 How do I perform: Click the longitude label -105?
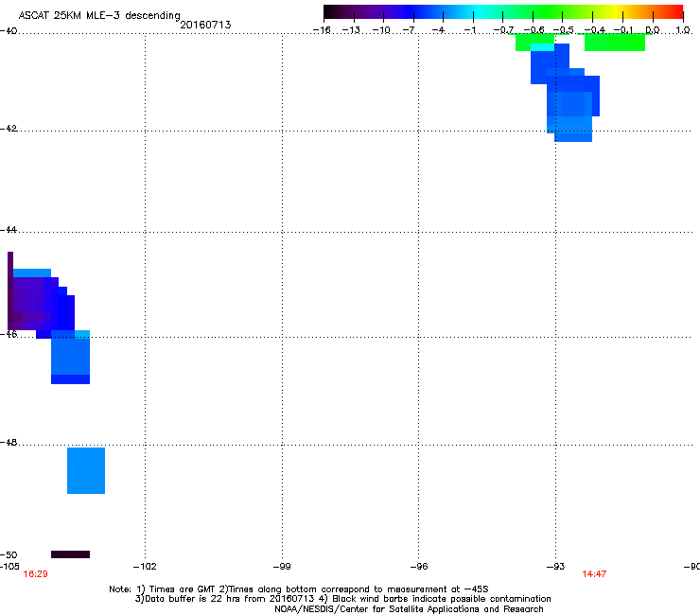9,567
